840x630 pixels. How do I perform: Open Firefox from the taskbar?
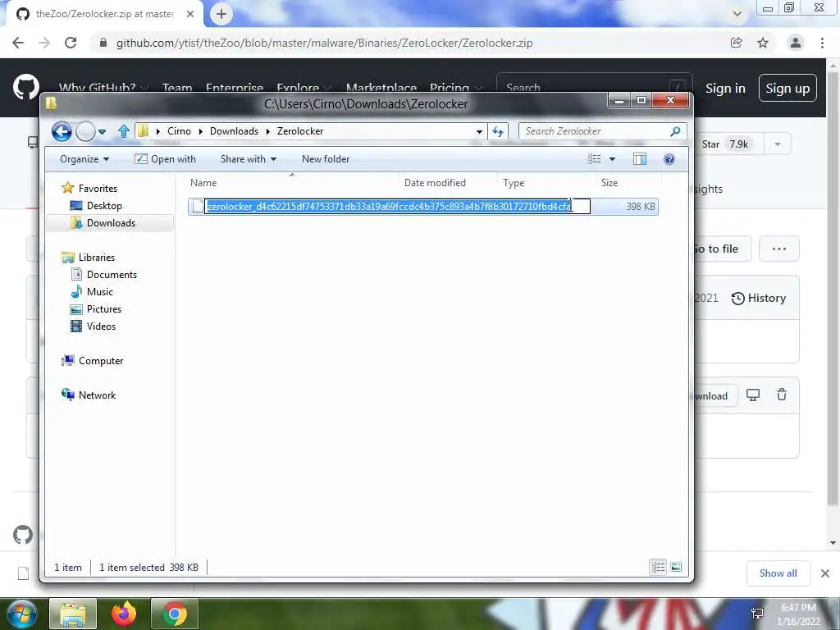[x=124, y=614]
